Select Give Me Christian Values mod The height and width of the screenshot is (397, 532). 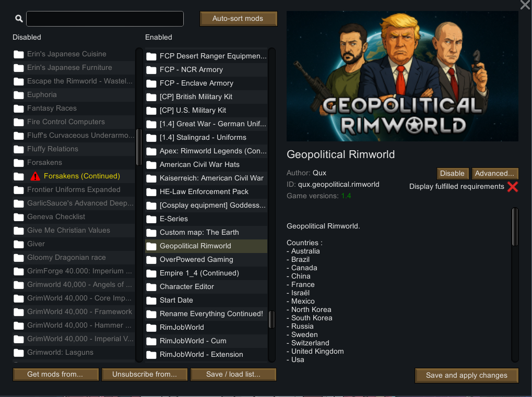click(74, 231)
